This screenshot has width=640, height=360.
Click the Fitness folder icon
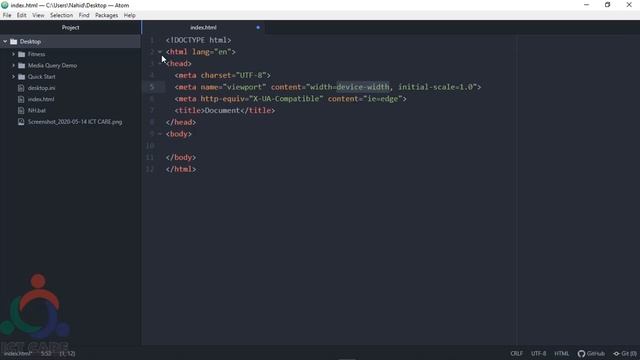[22, 54]
